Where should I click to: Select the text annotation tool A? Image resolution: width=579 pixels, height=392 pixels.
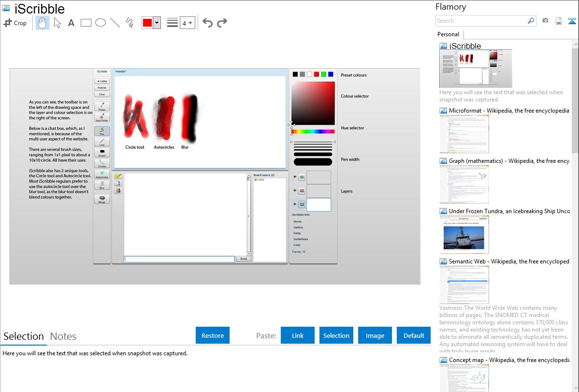[71, 23]
